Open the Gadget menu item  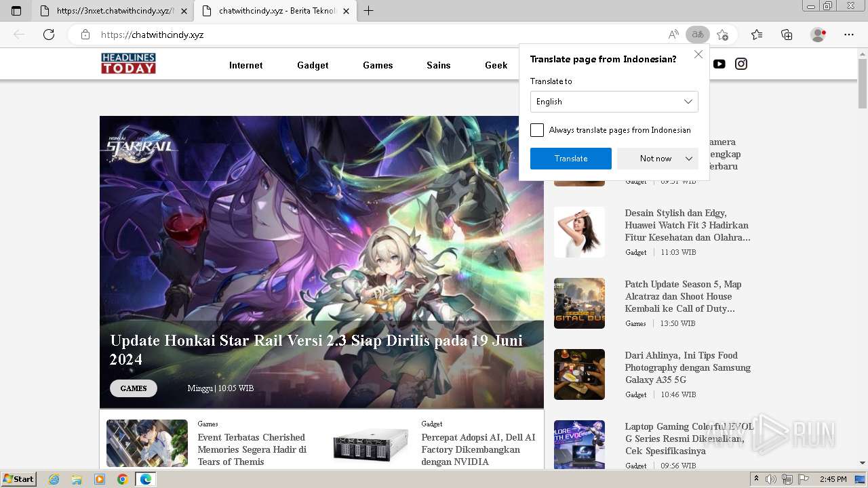coord(313,65)
